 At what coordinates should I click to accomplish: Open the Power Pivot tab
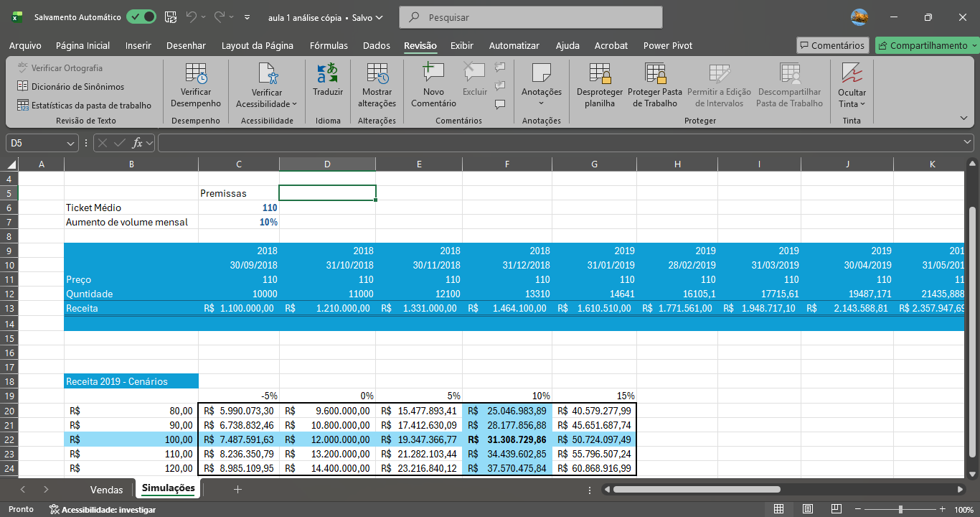tap(668, 45)
